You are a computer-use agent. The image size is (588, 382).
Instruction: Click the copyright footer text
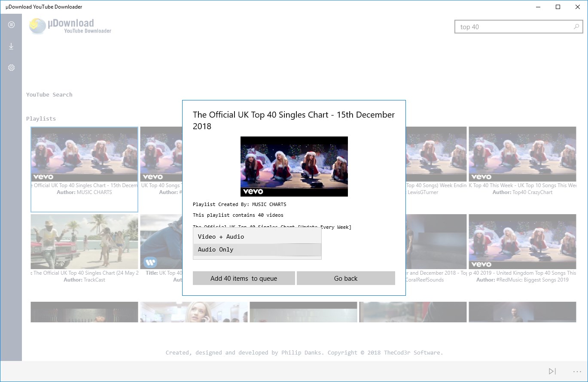pyautogui.click(x=304, y=352)
